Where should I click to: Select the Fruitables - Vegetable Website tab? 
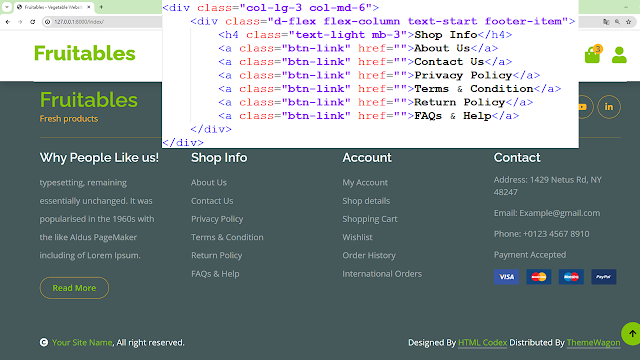pos(53,7)
